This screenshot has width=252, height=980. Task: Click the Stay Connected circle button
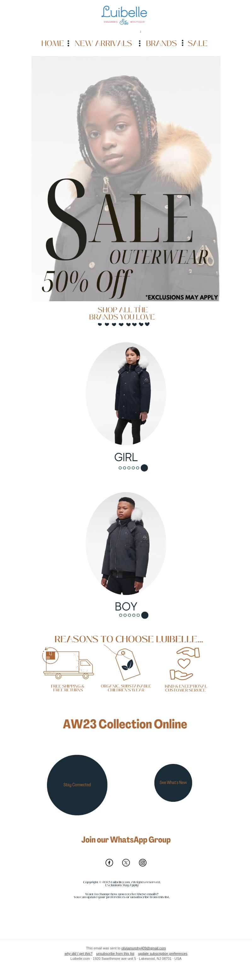(x=77, y=785)
